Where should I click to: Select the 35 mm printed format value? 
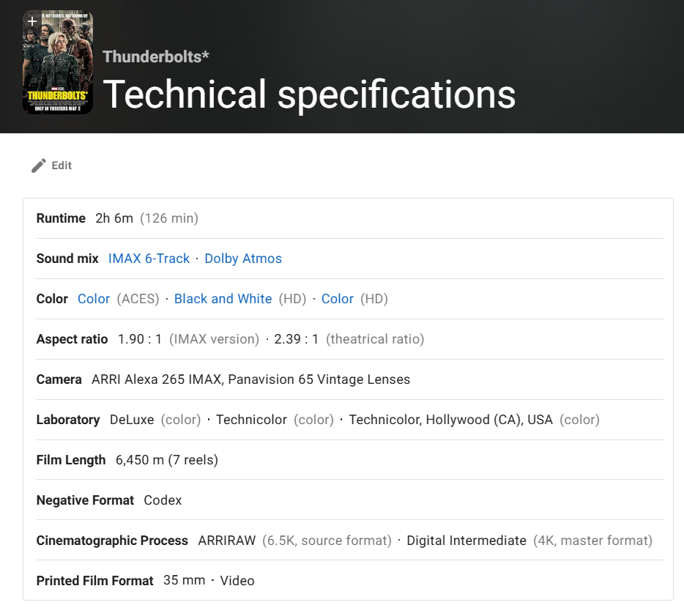tap(184, 580)
